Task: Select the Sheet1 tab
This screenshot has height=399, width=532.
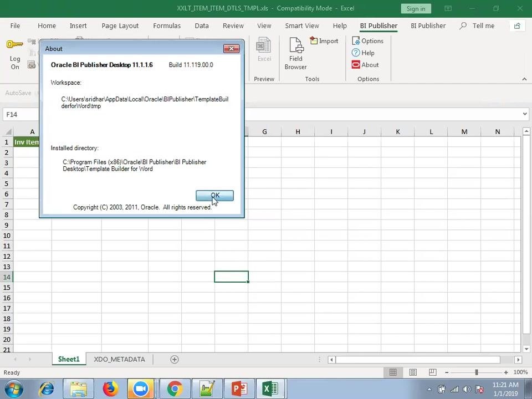Action: pyautogui.click(x=69, y=359)
